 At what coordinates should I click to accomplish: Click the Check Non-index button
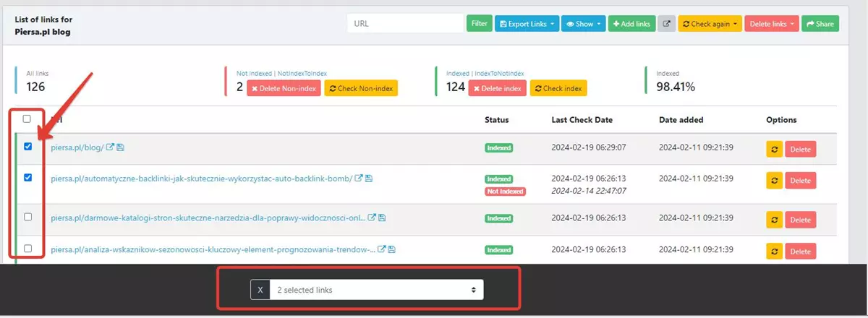coord(361,88)
